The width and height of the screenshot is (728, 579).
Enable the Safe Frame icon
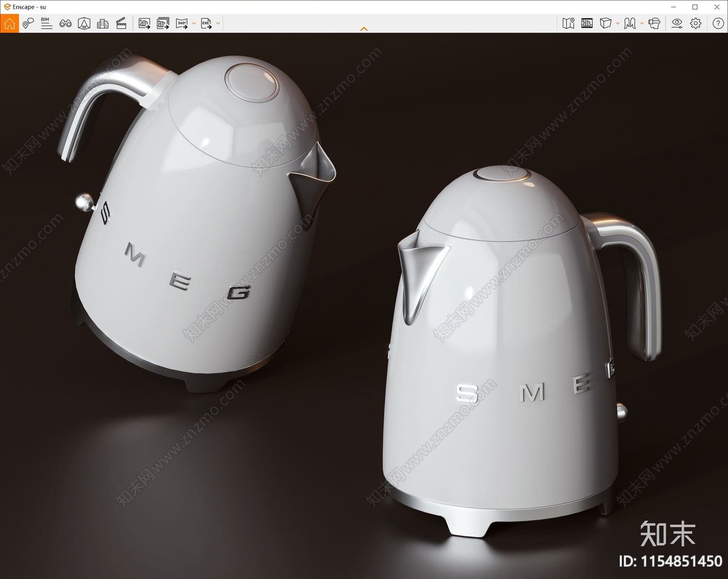tap(84, 23)
